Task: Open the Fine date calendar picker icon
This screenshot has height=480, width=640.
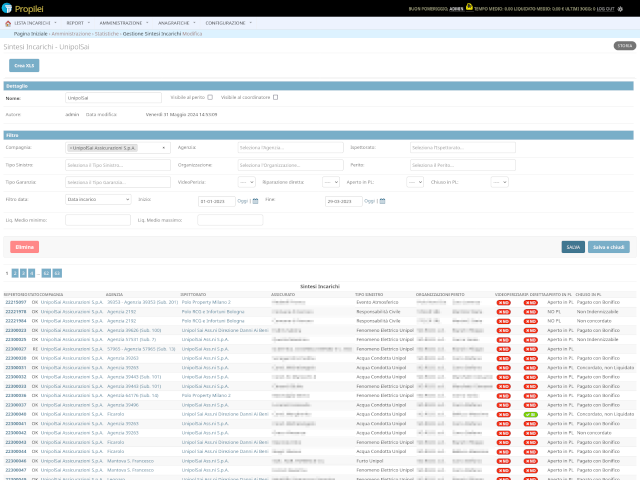Action: click(x=382, y=201)
